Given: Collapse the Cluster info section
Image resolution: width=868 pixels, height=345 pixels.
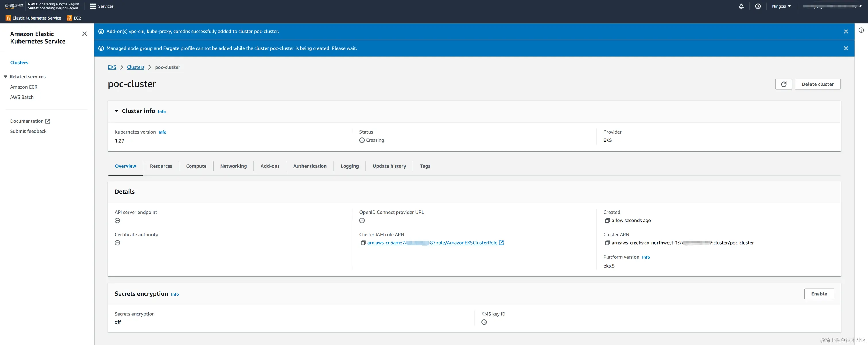Looking at the screenshot, I should click(x=116, y=111).
